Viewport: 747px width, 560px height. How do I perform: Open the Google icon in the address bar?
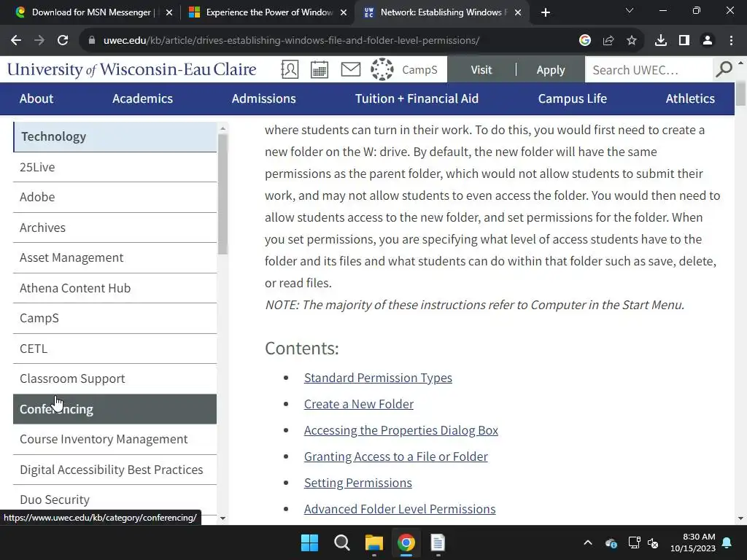coord(584,41)
